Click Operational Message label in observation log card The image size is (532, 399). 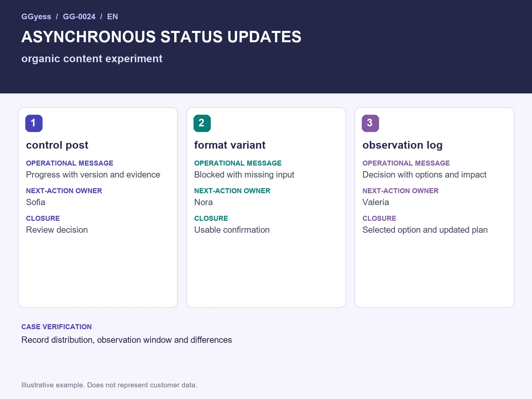coord(406,163)
